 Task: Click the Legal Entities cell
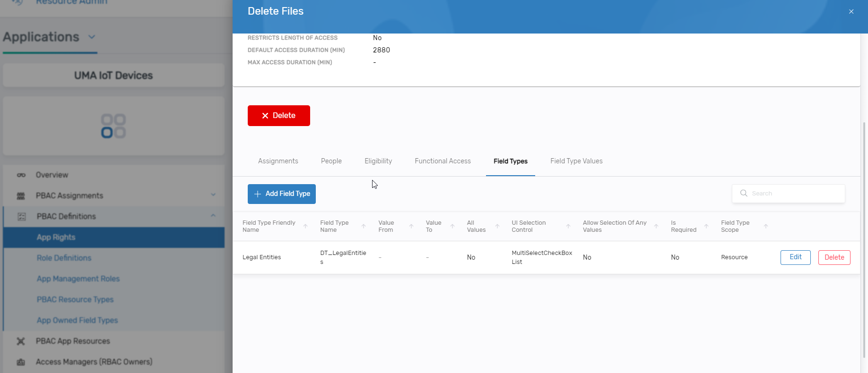tap(261, 257)
